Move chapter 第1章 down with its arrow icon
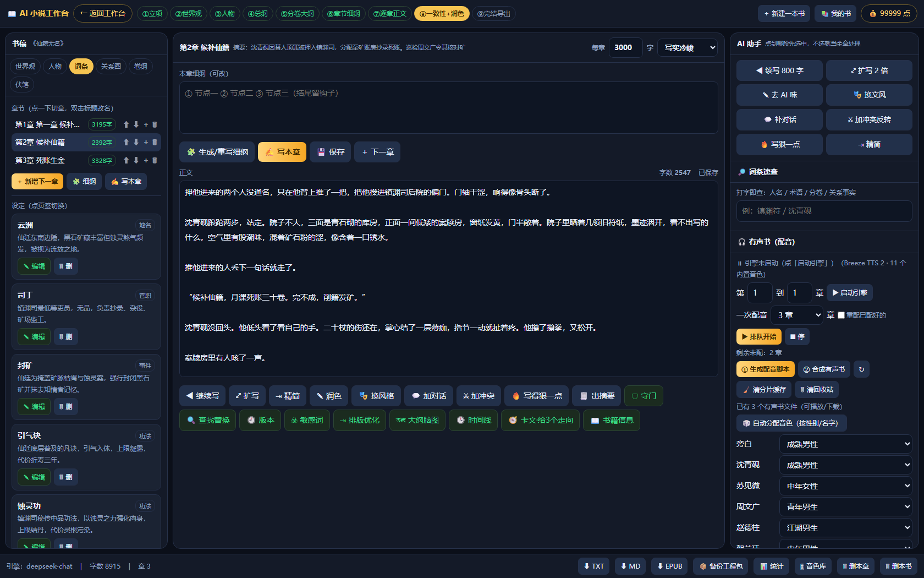924x578 pixels. point(136,124)
